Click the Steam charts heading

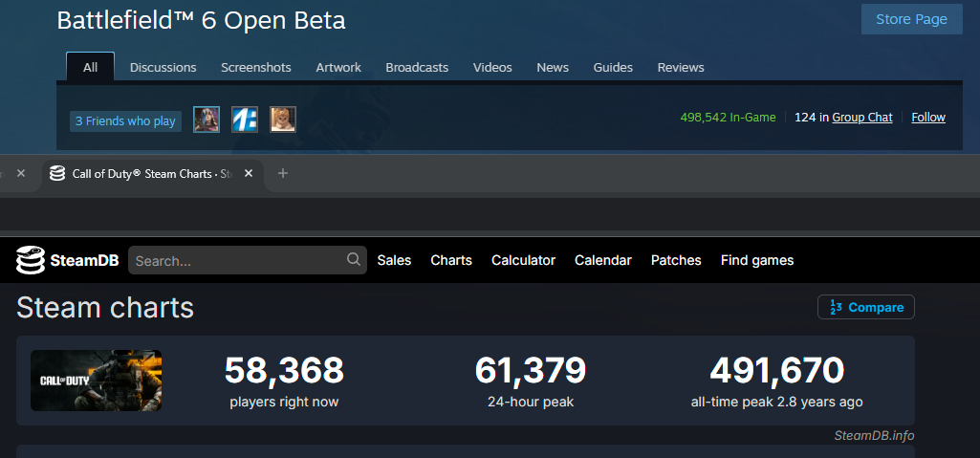point(105,308)
